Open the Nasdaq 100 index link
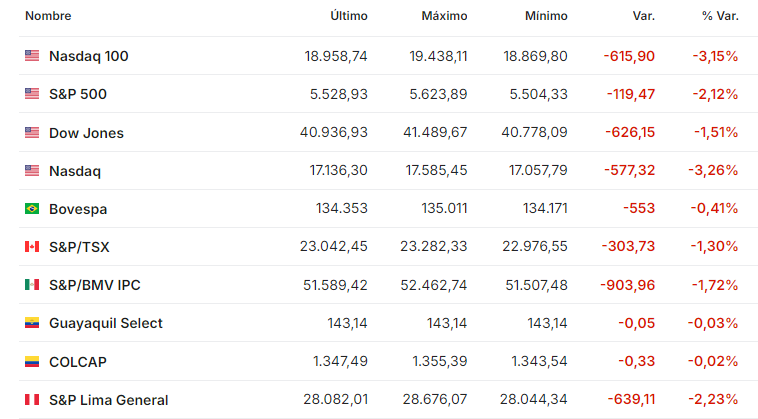 [x=89, y=56]
